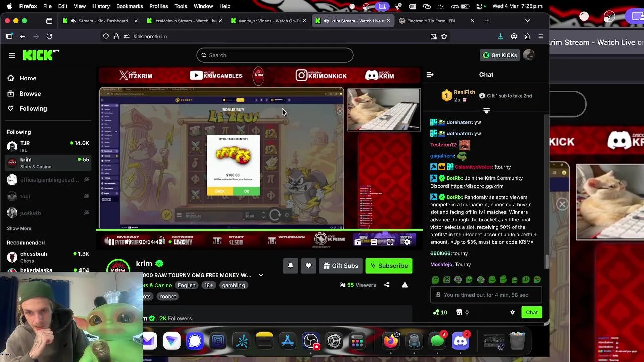Open the Bookmarks menu
Image resolution: width=644 pixels, height=362 pixels.
coord(129,6)
